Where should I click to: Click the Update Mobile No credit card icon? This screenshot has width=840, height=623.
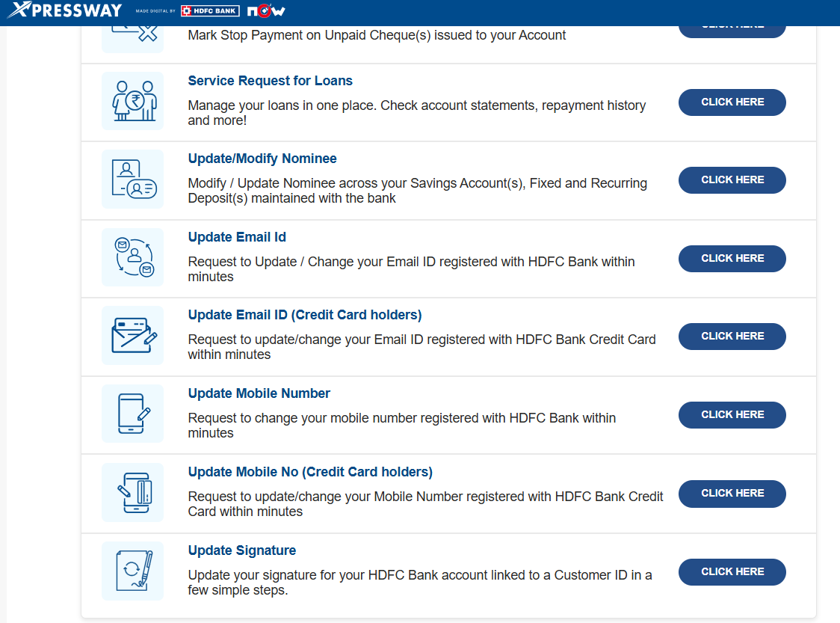coord(133,493)
